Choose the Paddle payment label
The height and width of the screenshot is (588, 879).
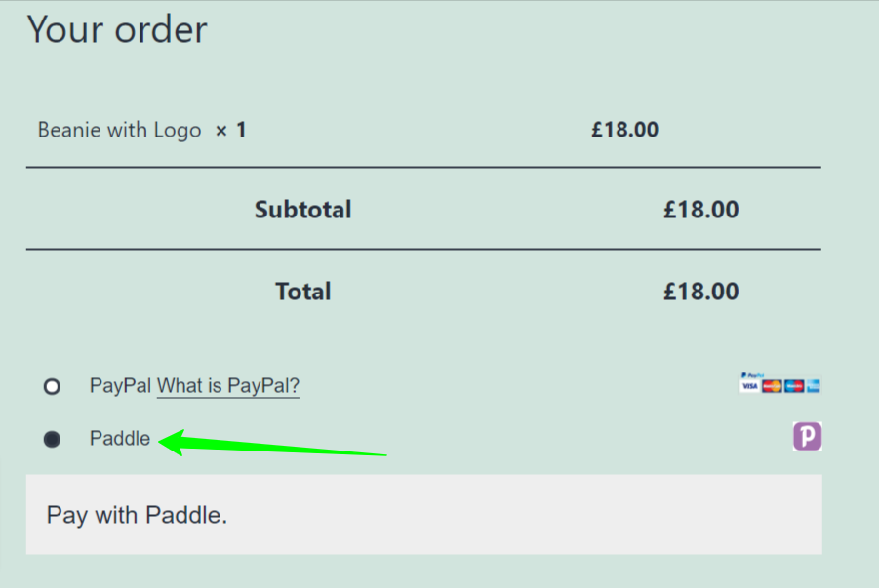coord(120,439)
